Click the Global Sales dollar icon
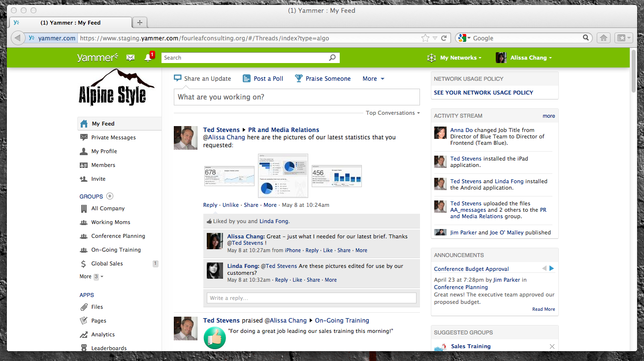The height and width of the screenshot is (361, 644). [x=84, y=263]
